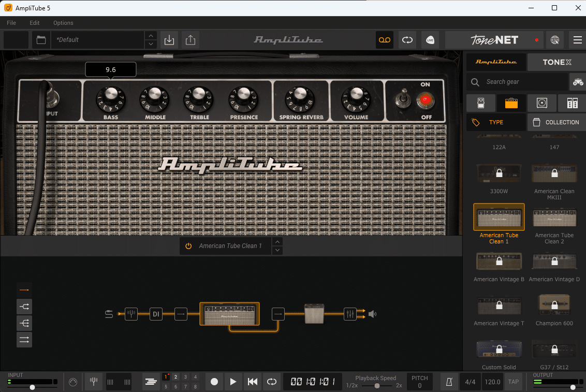The image size is (586, 392).
Task: Select track 8 button
Action: [195, 387]
